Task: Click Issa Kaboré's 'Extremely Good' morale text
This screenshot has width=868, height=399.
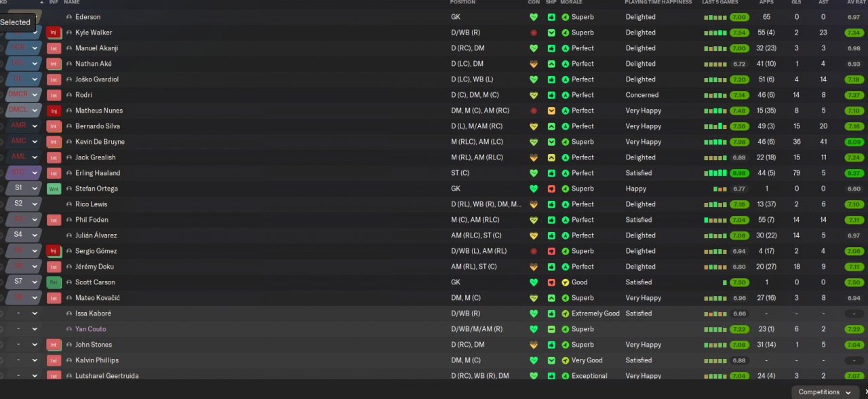Action: [x=595, y=313]
